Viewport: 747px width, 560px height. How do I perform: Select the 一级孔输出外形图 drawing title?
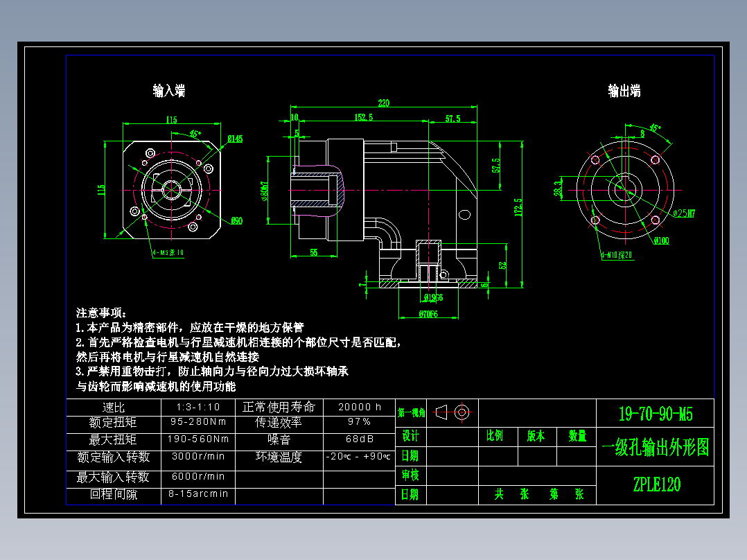pos(655,447)
